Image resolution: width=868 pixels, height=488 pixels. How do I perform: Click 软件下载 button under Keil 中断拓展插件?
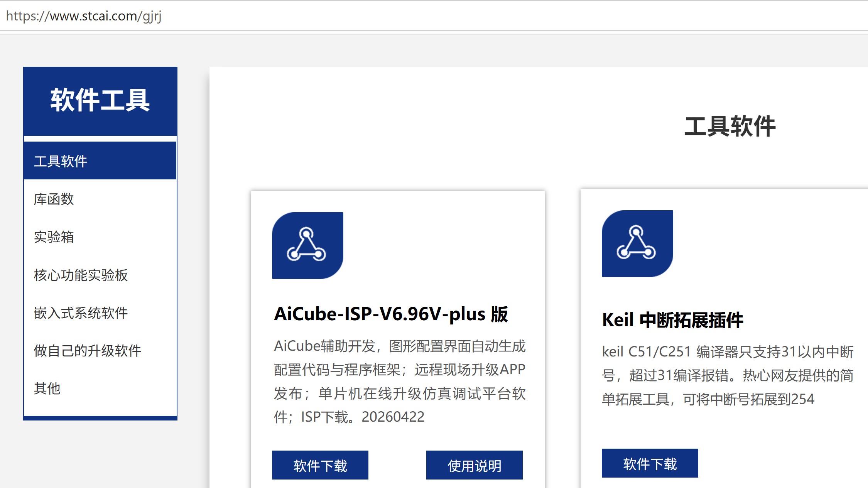(650, 463)
